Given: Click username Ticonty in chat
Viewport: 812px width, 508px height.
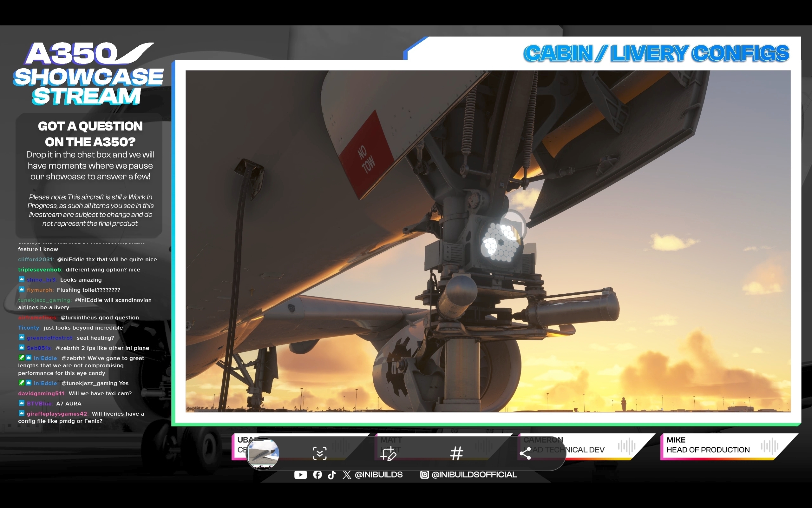Looking at the screenshot, I should 29,328.
